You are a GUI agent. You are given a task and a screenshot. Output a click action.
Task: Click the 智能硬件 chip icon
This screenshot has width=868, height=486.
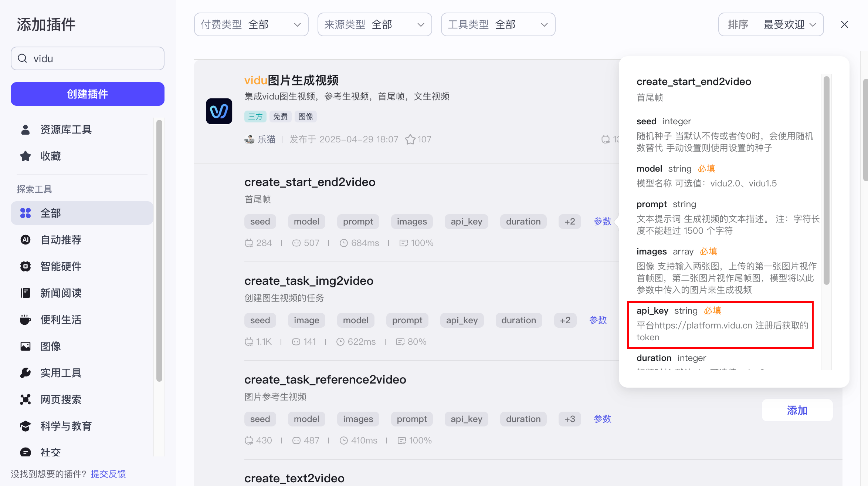pos(26,266)
